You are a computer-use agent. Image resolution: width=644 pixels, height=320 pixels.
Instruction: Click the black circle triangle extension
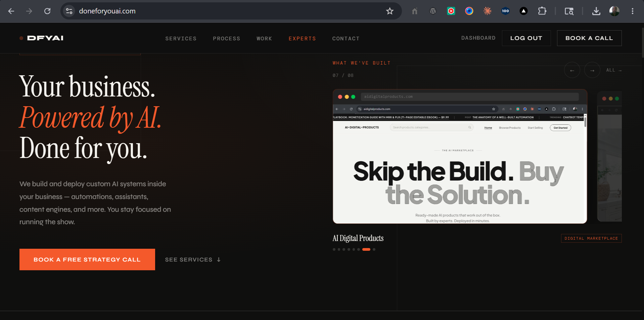[523, 11]
